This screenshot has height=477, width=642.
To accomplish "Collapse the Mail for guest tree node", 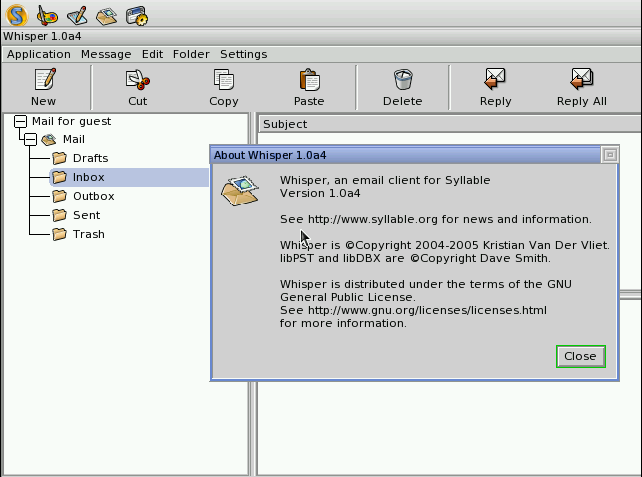I will 20,121.
